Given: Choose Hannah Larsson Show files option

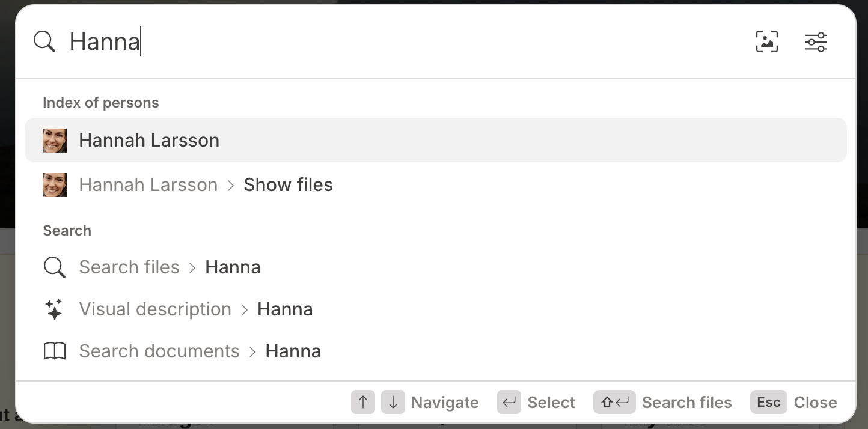Looking at the screenshot, I should tap(435, 184).
